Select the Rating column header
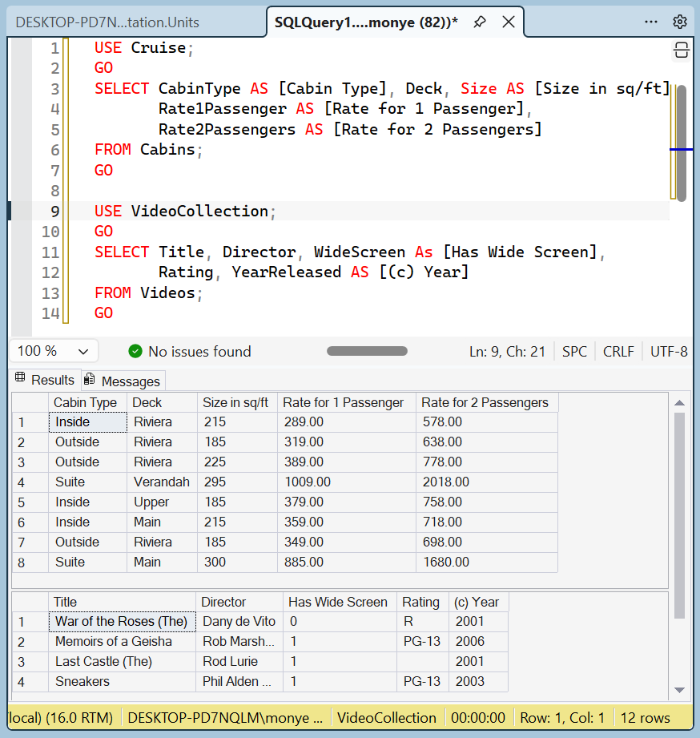This screenshot has height=738, width=700. 423,602
